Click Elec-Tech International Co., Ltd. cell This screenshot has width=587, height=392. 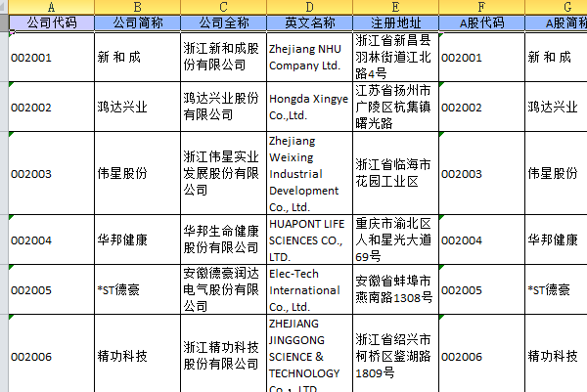(x=309, y=289)
